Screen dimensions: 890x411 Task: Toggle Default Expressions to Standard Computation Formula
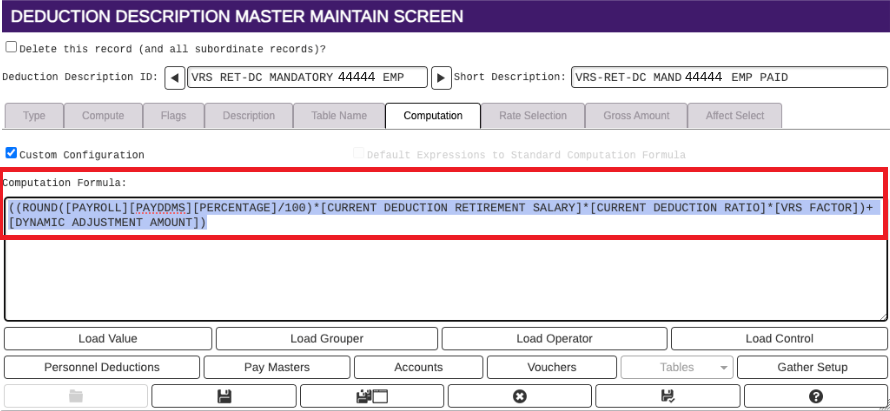pos(358,153)
